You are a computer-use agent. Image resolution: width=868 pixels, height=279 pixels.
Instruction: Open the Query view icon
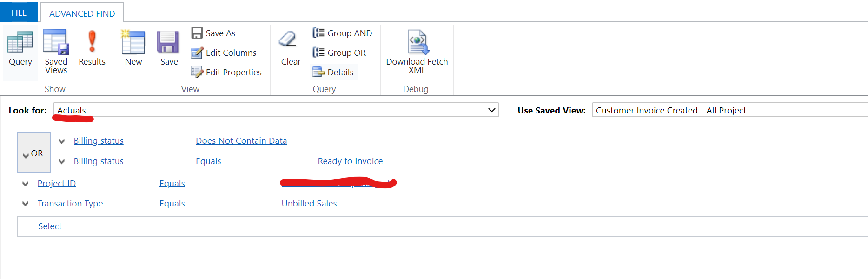click(x=20, y=49)
